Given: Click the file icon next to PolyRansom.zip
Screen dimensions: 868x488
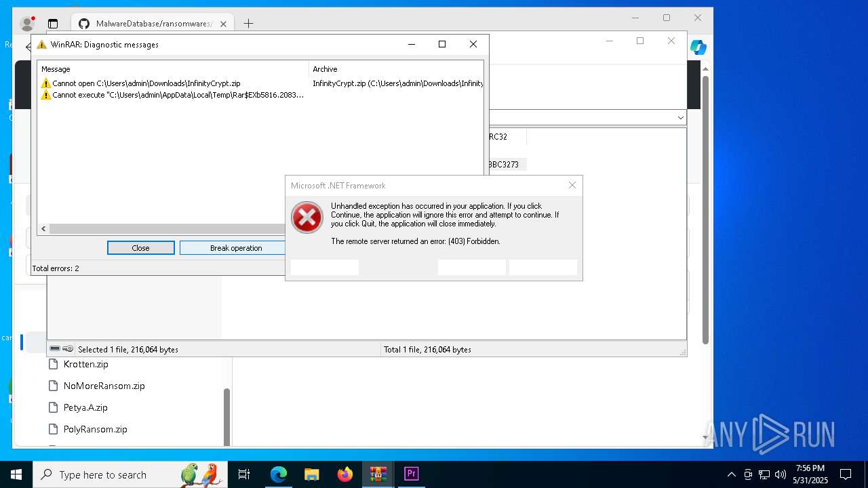Looking at the screenshot, I should click(53, 429).
